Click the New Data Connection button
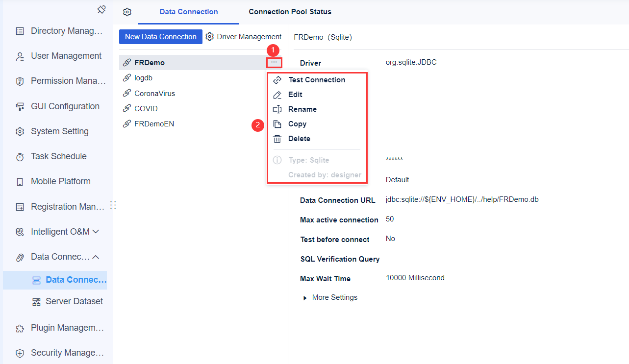This screenshot has height=364, width=629. click(160, 36)
